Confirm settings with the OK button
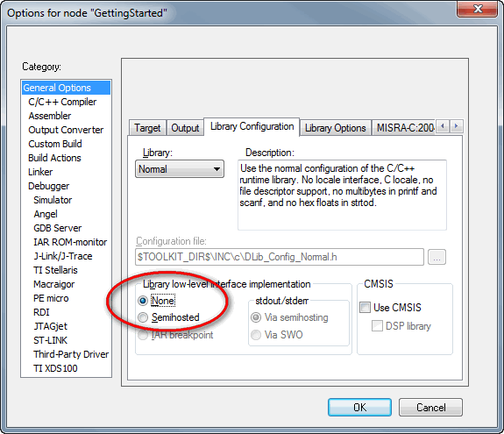504x434 pixels. coord(359,408)
